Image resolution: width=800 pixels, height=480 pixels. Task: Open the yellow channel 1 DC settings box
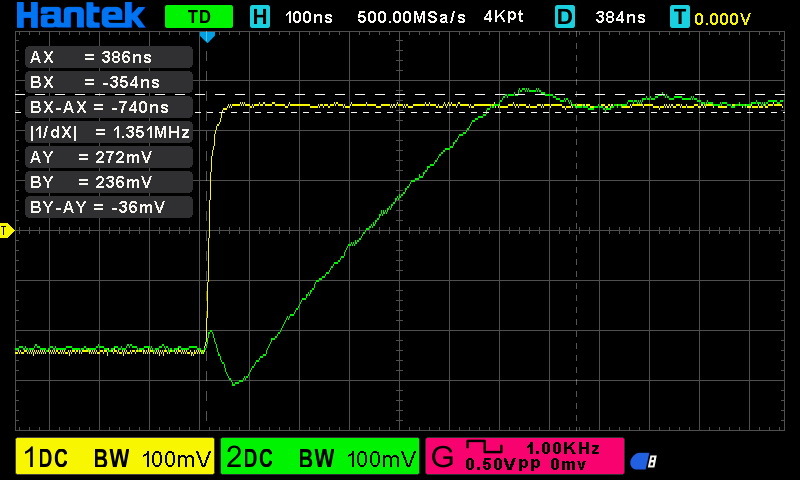click(x=115, y=456)
